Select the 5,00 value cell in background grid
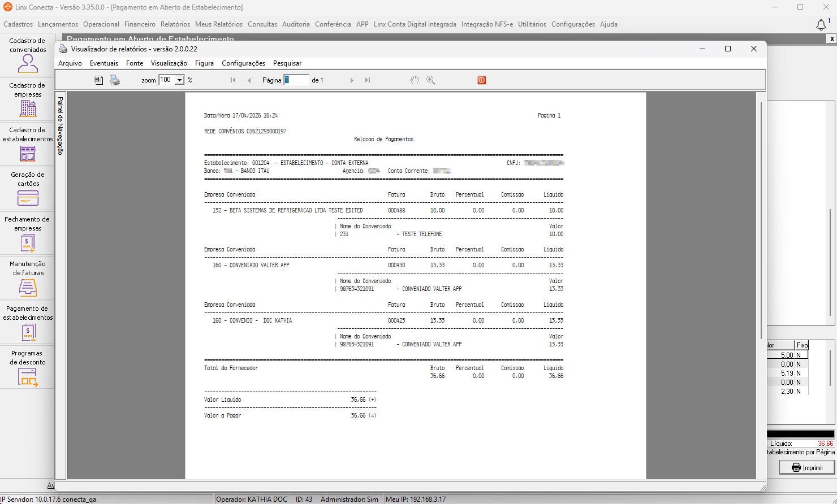837x504 pixels. (780, 355)
